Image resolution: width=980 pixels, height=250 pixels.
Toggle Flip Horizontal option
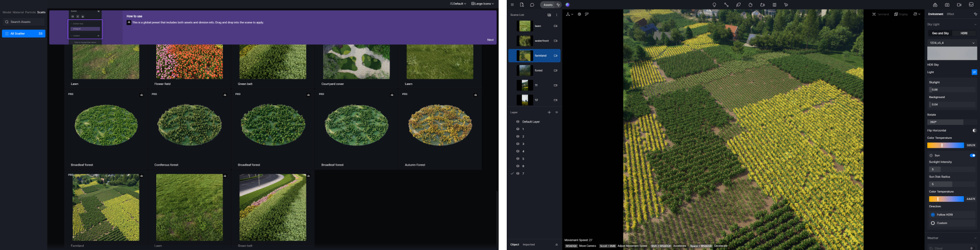pos(974,131)
